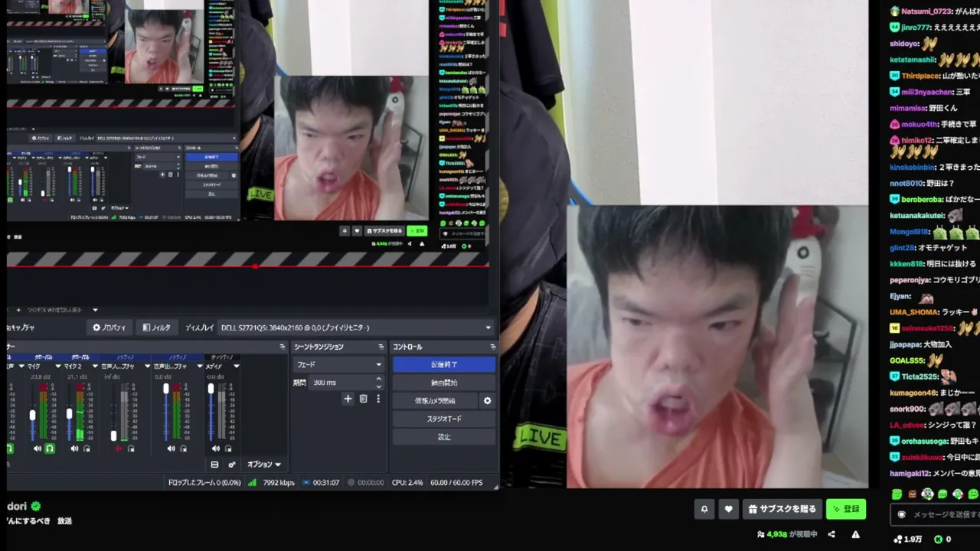This screenshot has height=551, width=980.
Task: Delete the scene transition via trash icon
Action: 364,399
